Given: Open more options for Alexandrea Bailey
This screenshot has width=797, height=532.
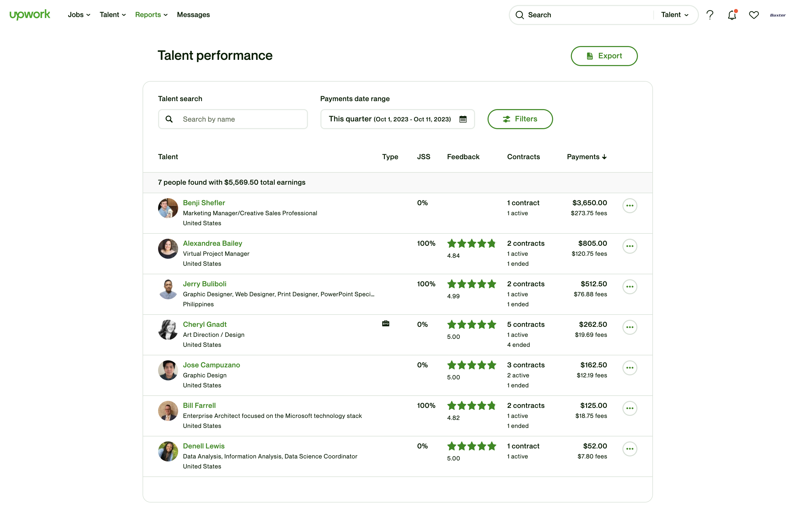Looking at the screenshot, I should point(630,246).
